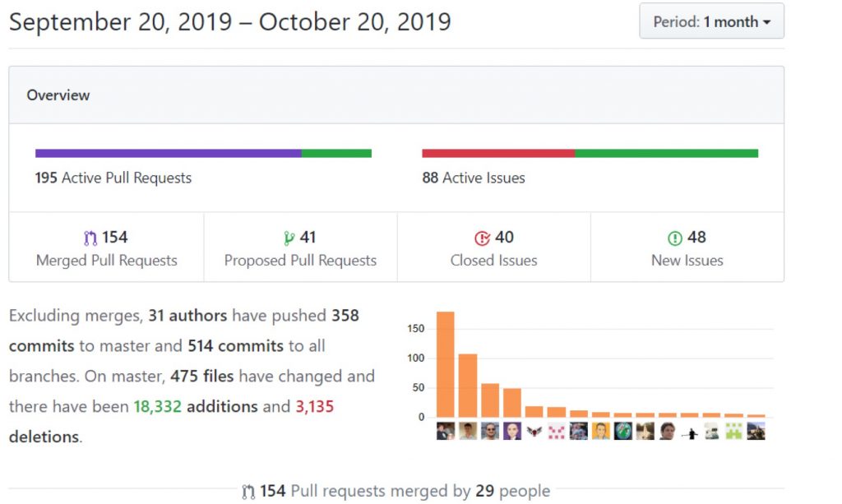
Task: Open the winged heart contributor avatar
Action: (x=534, y=431)
